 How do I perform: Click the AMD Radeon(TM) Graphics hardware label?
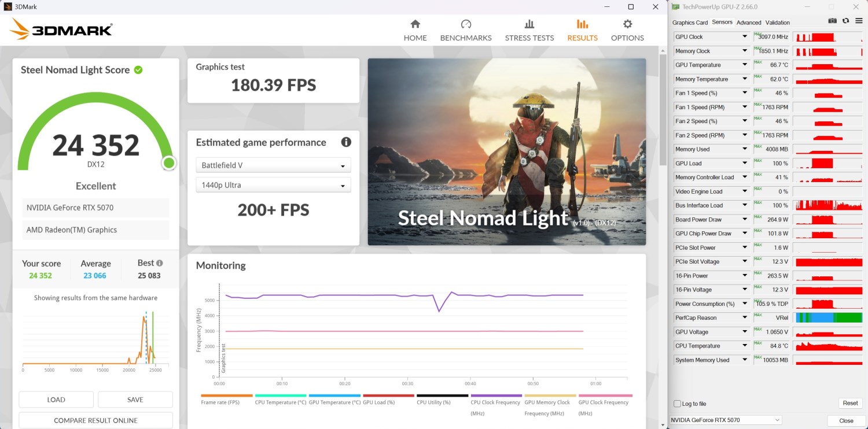click(96, 230)
